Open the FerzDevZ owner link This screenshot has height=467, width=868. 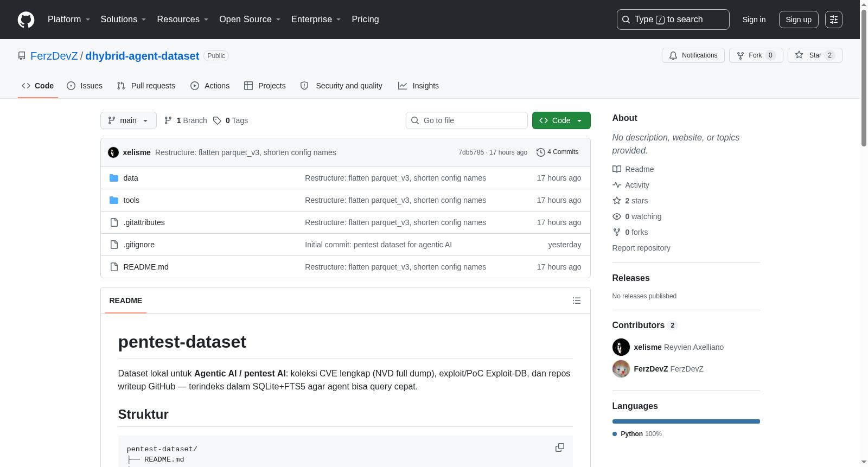tap(54, 56)
